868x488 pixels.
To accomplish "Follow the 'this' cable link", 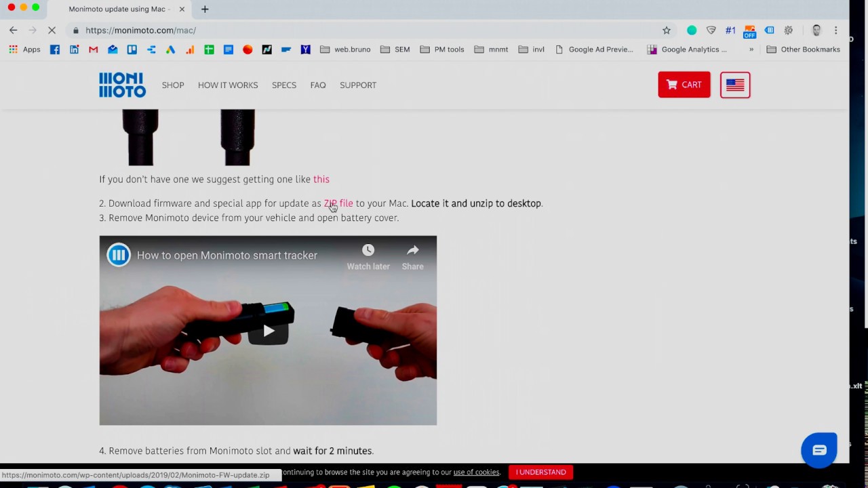I will pos(321,180).
